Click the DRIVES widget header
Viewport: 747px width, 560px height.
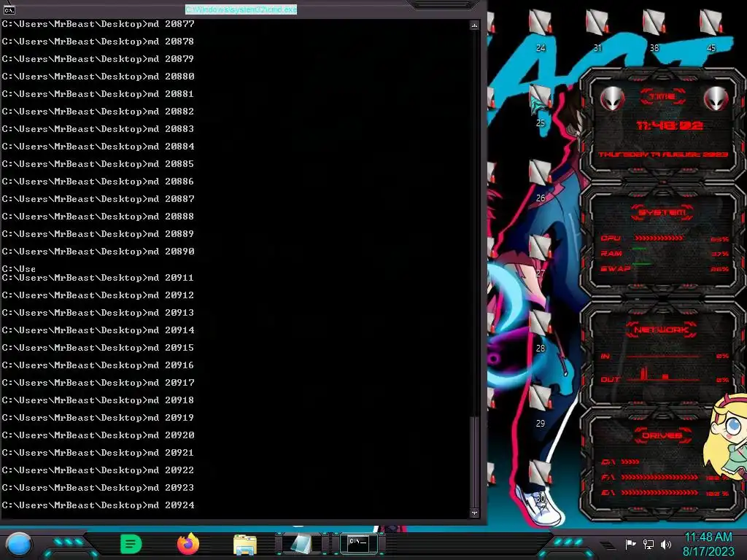tap(661, 435)
